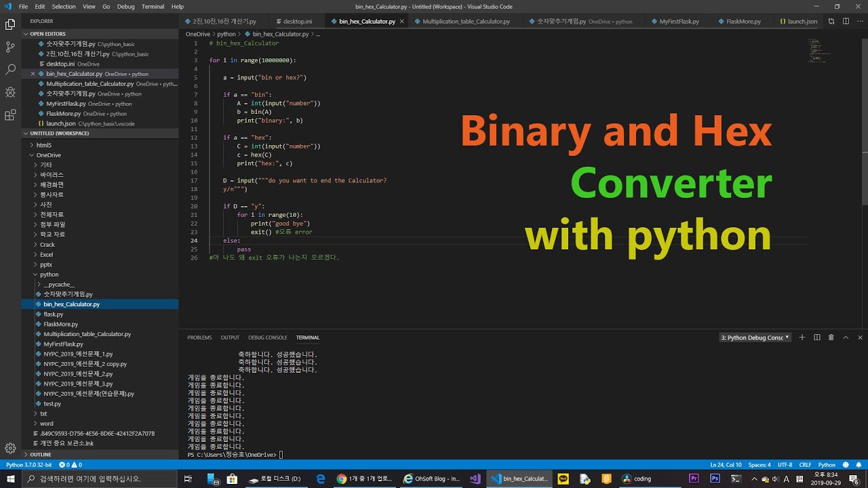Show the Debug Console panel tab
Viewport: 868px width, 488px height.
point(268,338)
